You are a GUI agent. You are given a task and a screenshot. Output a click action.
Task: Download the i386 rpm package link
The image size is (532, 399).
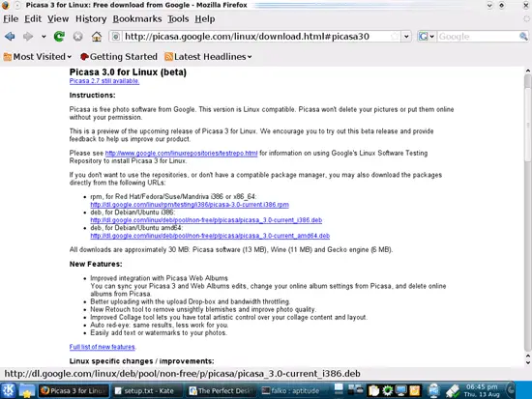point(190,205)
